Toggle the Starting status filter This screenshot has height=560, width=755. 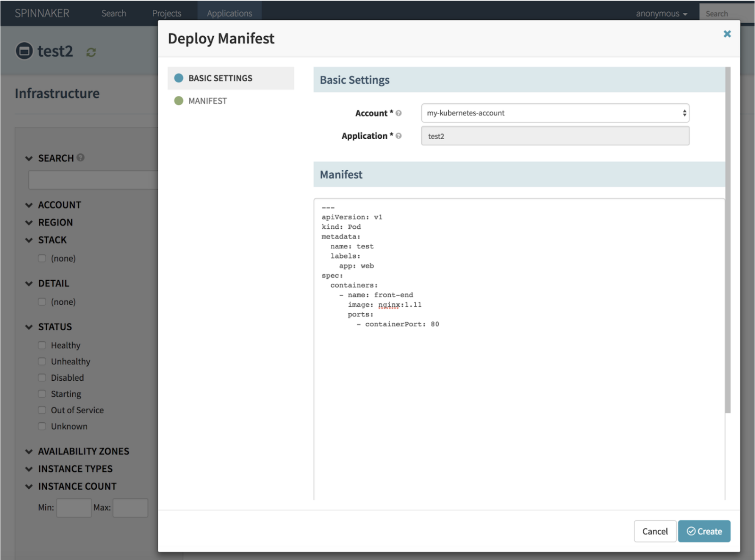(42, 393)
